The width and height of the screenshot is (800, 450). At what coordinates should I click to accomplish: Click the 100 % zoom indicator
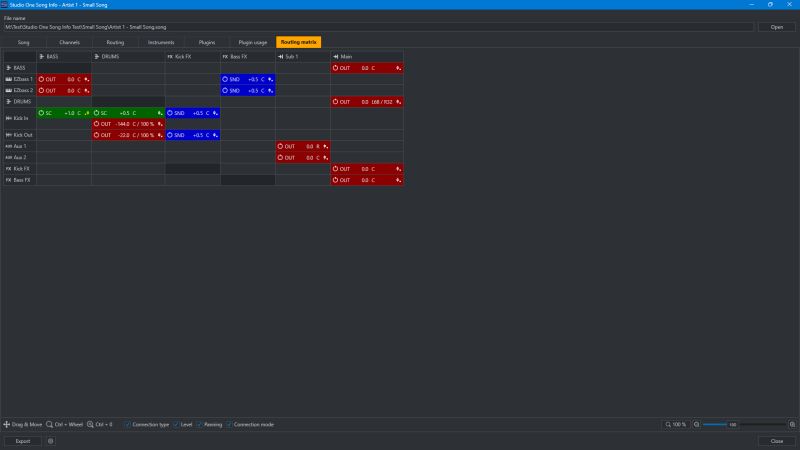pos(676,424)
